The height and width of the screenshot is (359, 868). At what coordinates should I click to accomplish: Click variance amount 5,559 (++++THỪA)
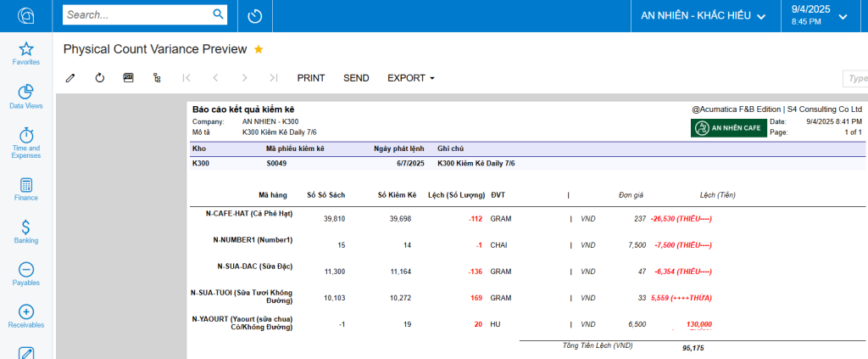[x=682, y=298]
